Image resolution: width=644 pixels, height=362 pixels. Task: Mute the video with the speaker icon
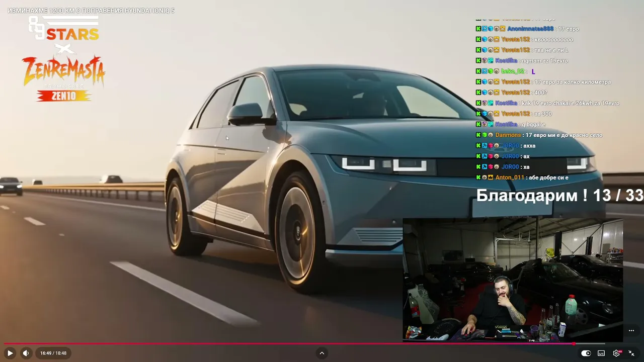26,353
